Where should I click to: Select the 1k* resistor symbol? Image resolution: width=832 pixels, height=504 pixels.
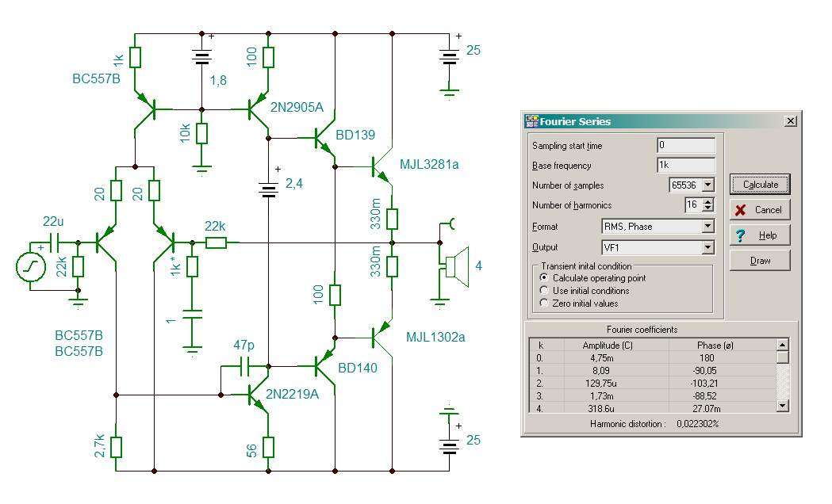pos(193,266)
